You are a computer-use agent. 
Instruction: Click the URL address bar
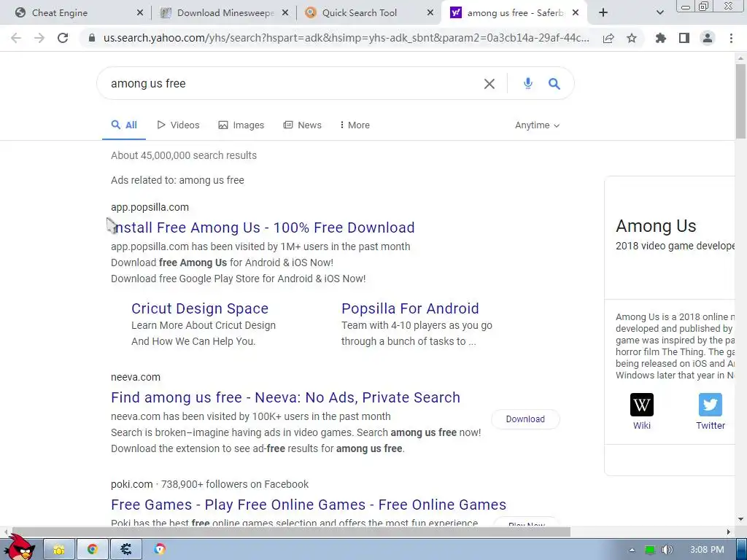click(x=347, y=38)
